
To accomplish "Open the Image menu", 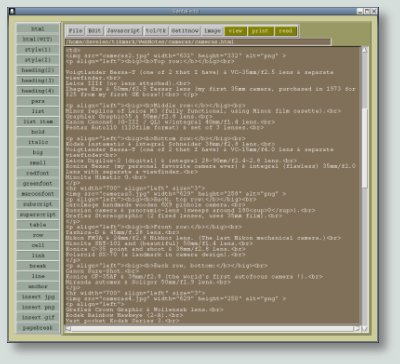I will click(x=212, y=31).
